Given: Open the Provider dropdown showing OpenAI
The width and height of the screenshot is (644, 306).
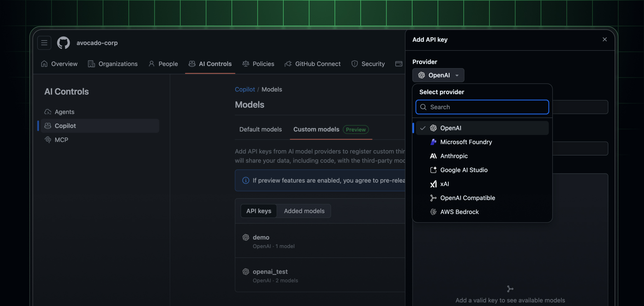Looking at the screenshot, I should (x=438, y=75).
